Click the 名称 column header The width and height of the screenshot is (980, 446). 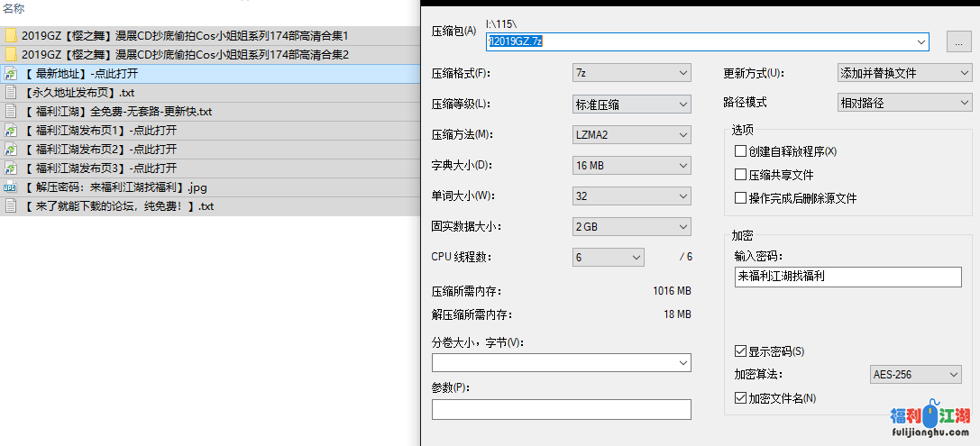click(14, 8)
